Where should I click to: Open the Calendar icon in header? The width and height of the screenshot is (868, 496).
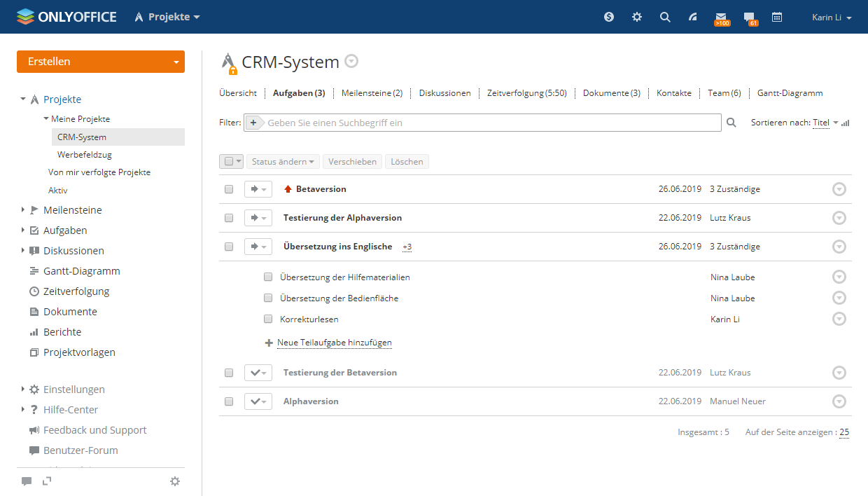click(x=777, y=17)
